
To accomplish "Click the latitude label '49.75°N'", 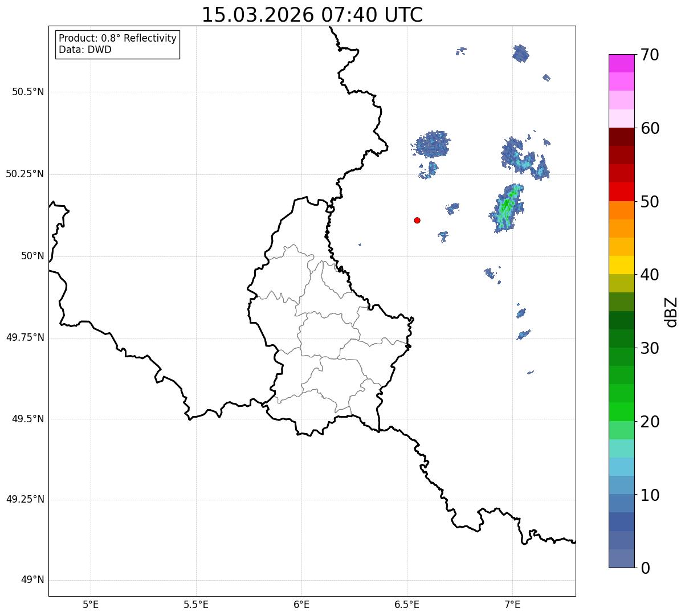I will [x=25, y=337].
